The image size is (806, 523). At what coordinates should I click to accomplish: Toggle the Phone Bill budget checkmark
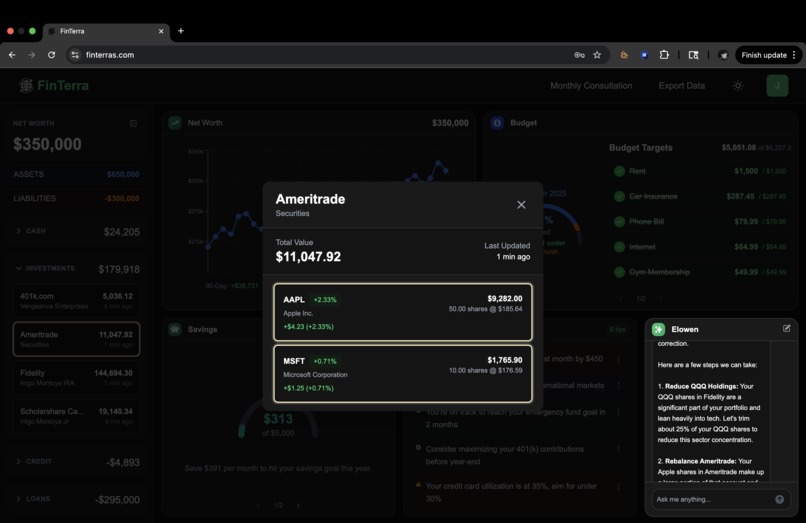pyautogui.click(x=619, y=222)
